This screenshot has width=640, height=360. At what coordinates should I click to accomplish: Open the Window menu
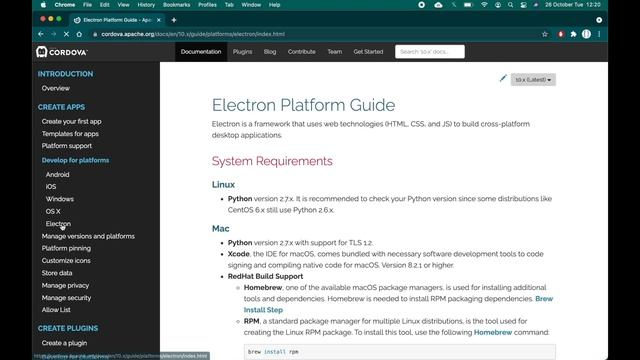[x=251, y=5]
